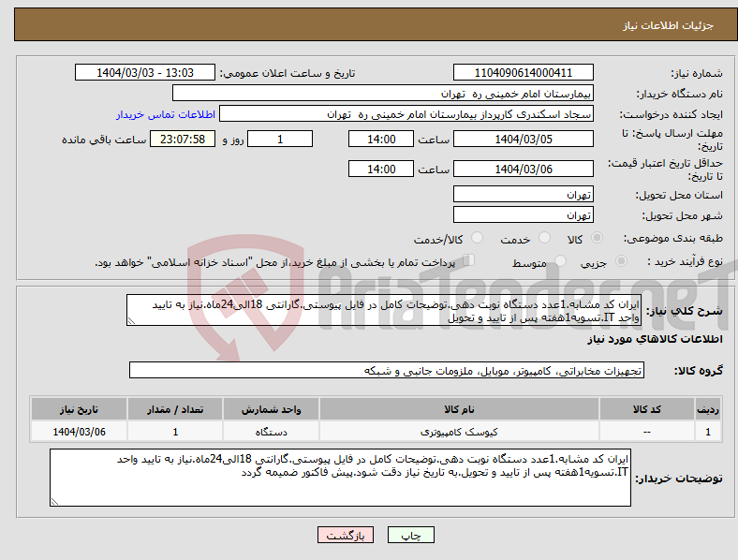Click the ردیف column header
The image size is (738, 560).
coord(708,409)
